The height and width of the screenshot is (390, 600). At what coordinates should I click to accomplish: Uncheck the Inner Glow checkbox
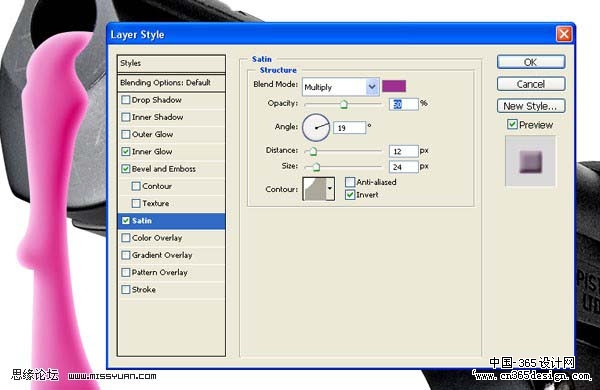point(126,152)
